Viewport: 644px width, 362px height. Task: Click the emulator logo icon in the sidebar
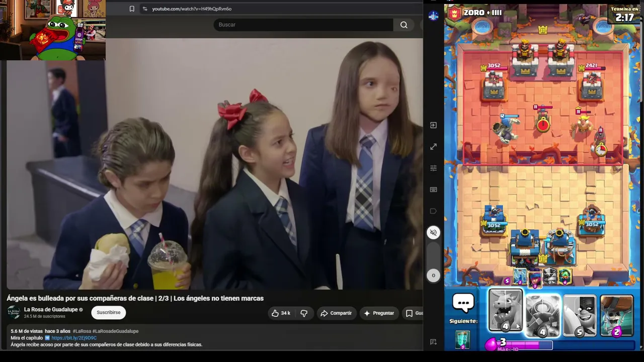(433, 16)
